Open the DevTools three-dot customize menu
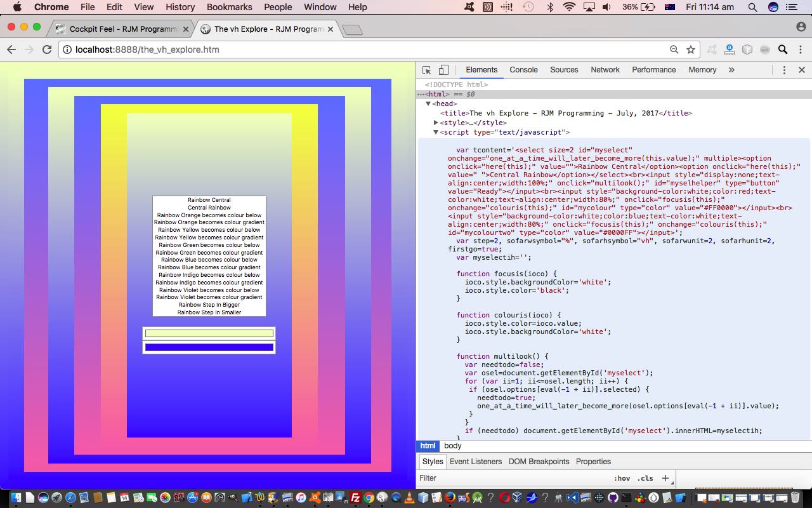This screenshot has height=508, width=812. coord(784,70)
